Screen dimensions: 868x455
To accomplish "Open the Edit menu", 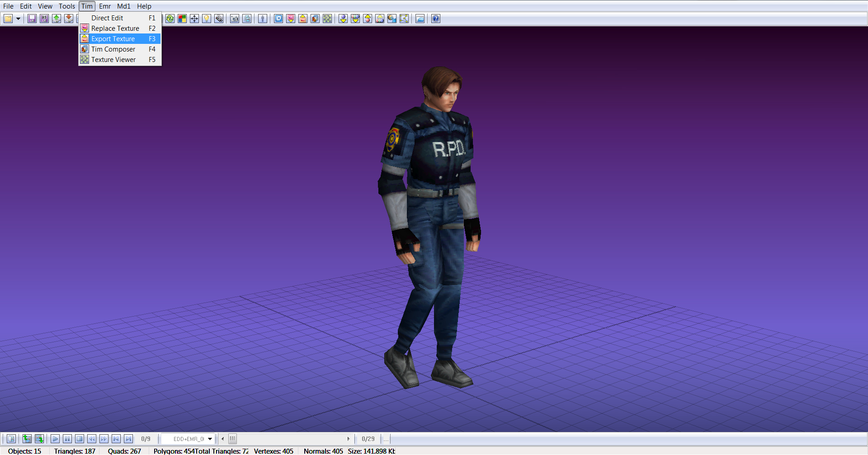I will coord(26,6).
